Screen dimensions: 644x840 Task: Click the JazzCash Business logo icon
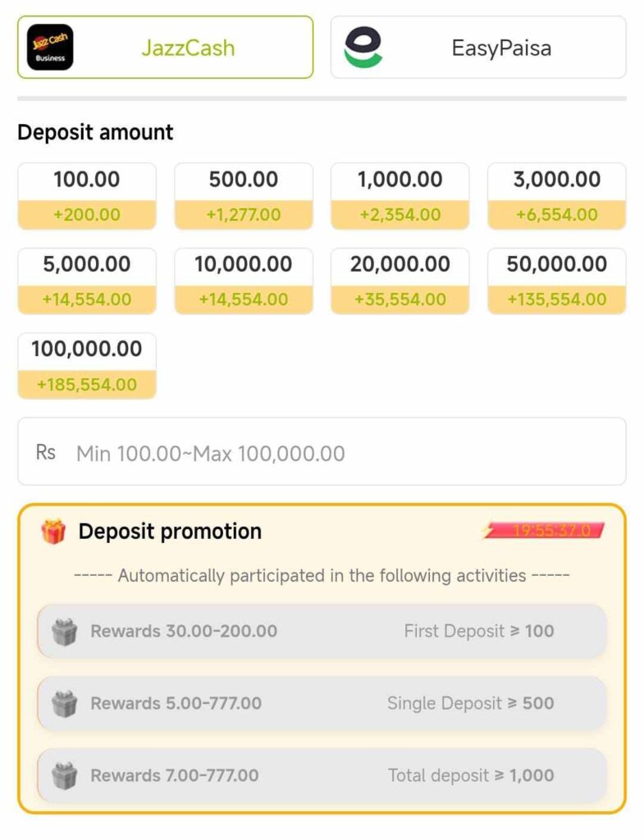coord(50,47)
